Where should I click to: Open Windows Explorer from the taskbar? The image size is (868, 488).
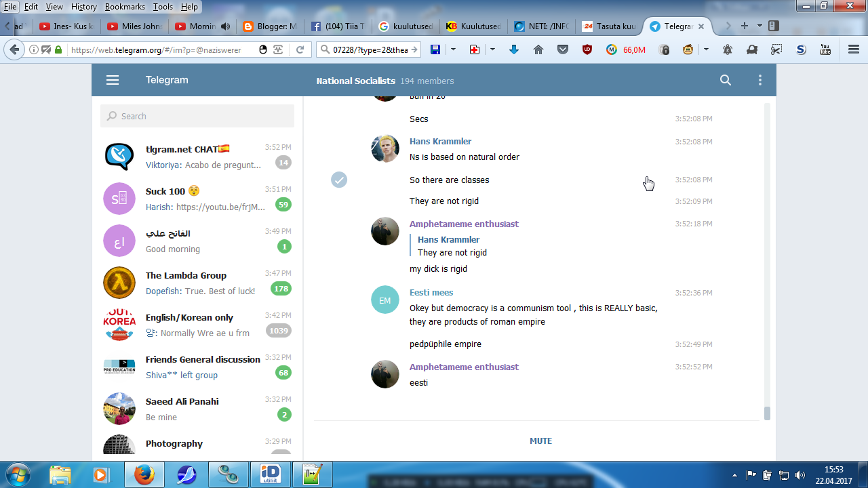tap(60, 474)
